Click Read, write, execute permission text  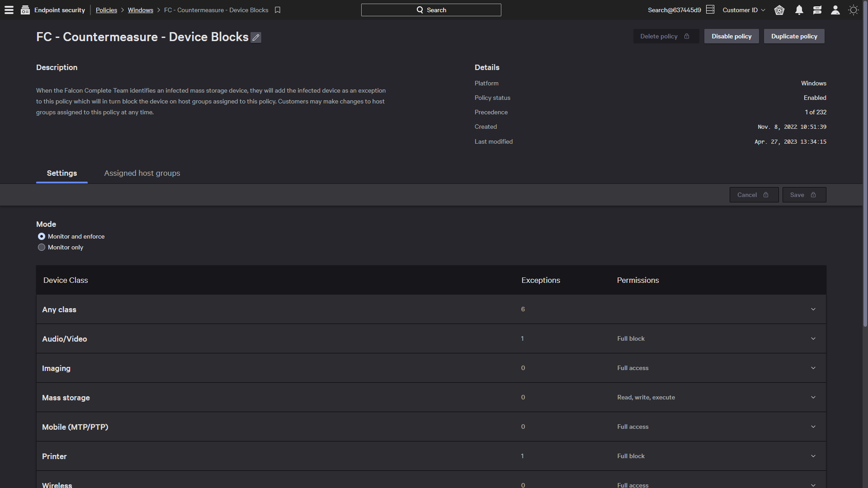pyautogui.click(x=646, y=398)
